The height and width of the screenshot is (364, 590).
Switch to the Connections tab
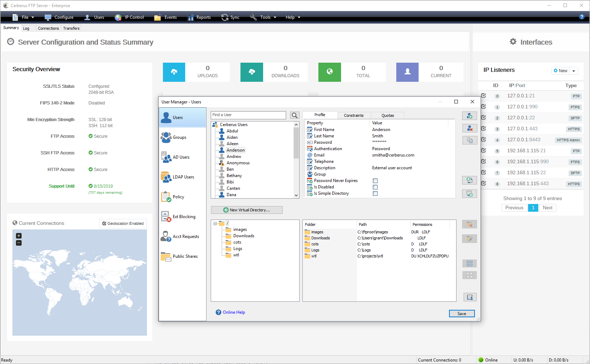tap(49, 28)
